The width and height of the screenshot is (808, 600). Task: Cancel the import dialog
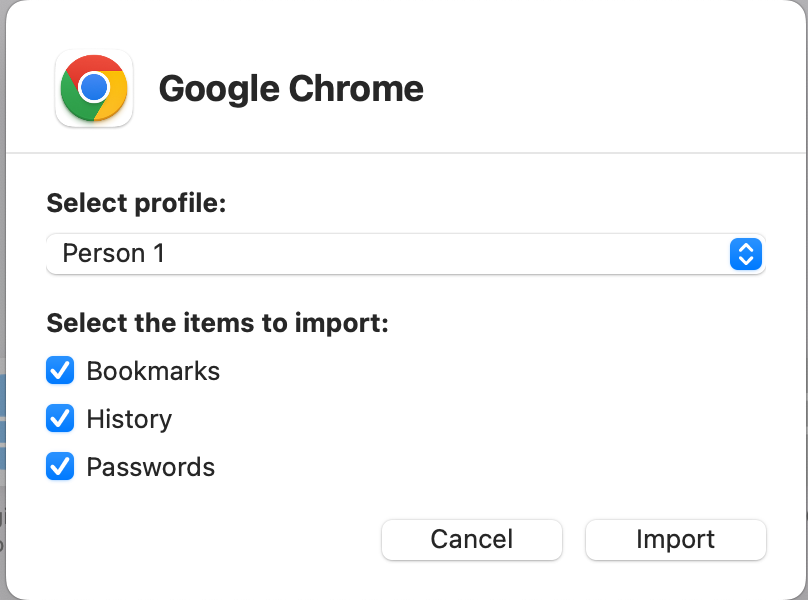click(471, 539)
